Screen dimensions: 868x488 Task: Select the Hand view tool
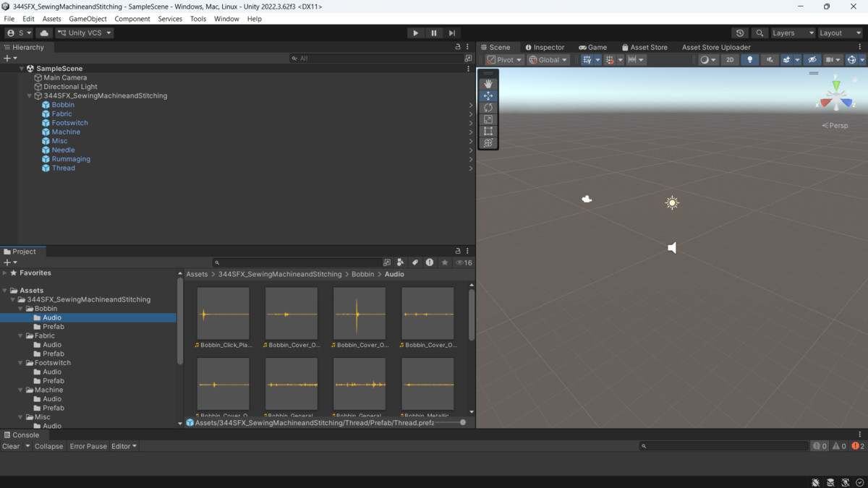(x=488, y=84)
